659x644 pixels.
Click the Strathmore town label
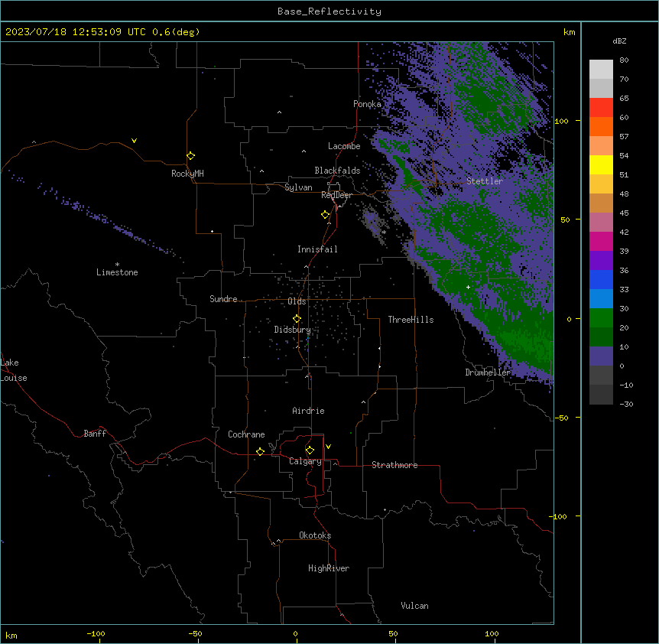pos(394,465)
